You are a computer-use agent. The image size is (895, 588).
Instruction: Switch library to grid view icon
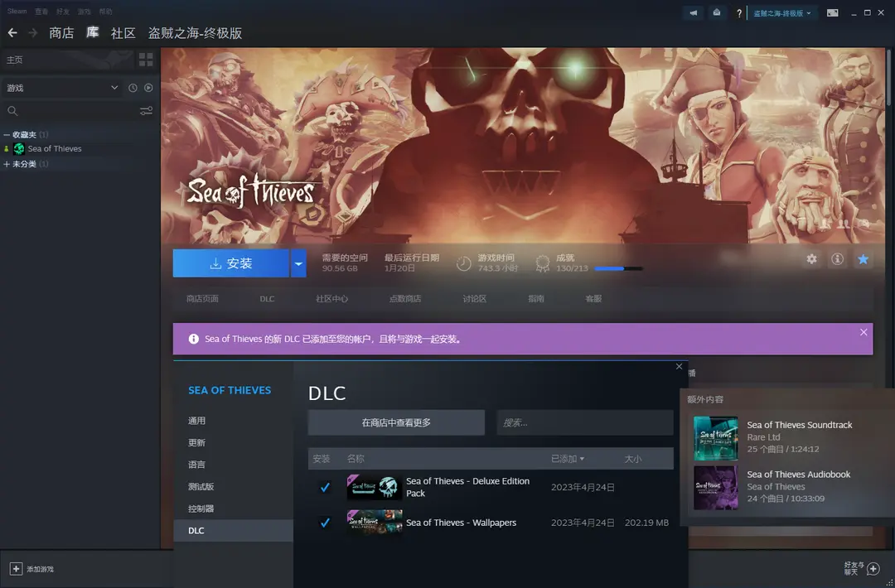click(x=146, y=60)
